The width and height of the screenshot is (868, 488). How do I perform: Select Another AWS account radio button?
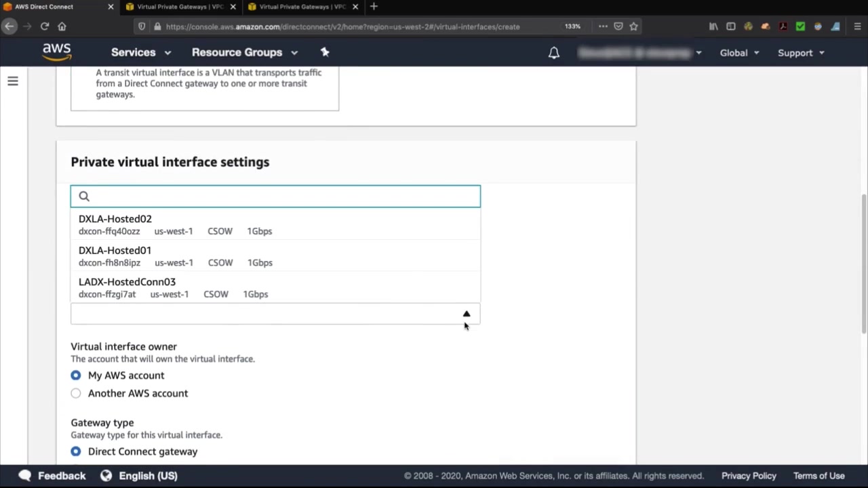tap(76, 393)
